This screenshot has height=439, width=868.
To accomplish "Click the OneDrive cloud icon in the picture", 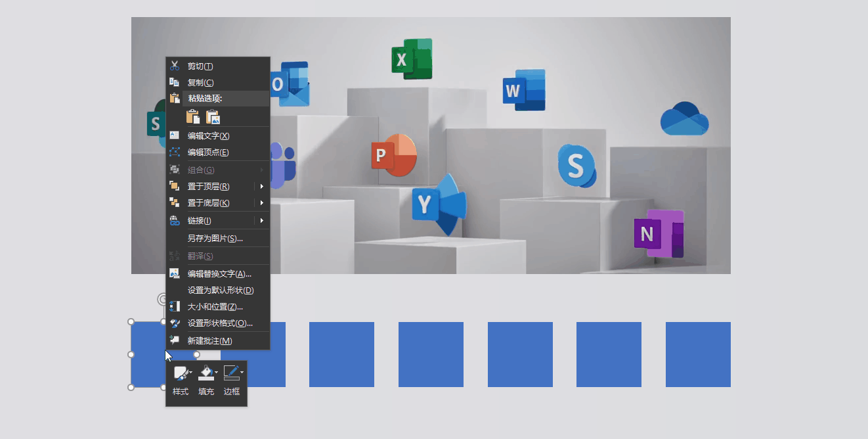I will coord(684,118).
